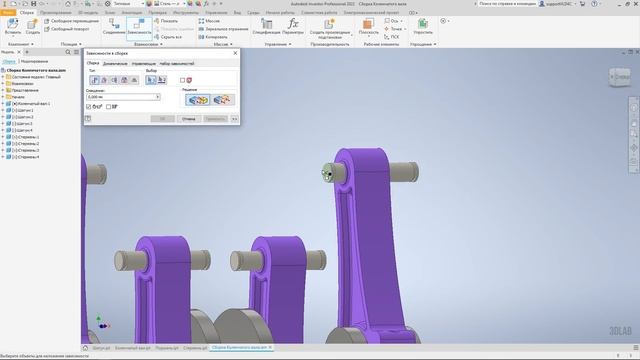This screenshot has height=360, width=640.
Task: Click Показать relationships
Action: tap(166, 21)
